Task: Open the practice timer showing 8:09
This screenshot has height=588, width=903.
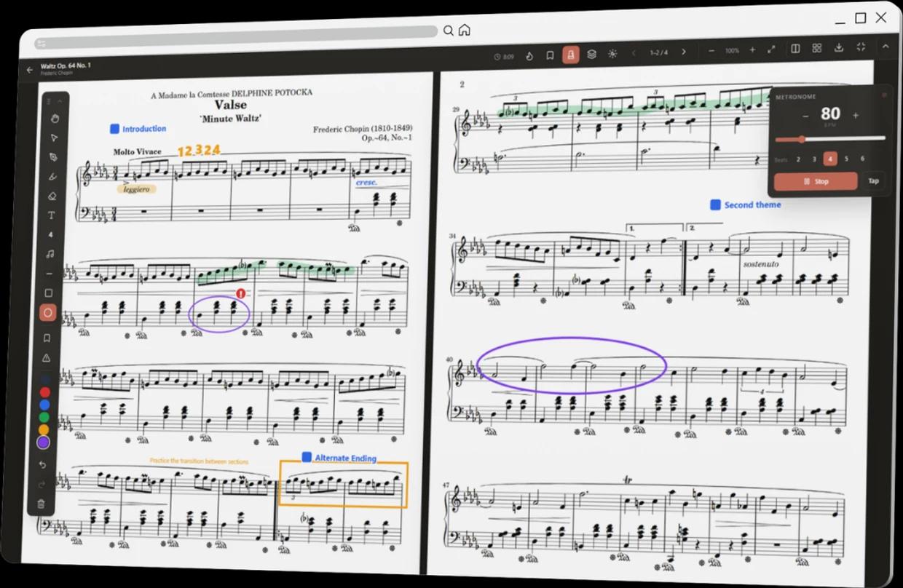Action: click(x=504, y=56)
